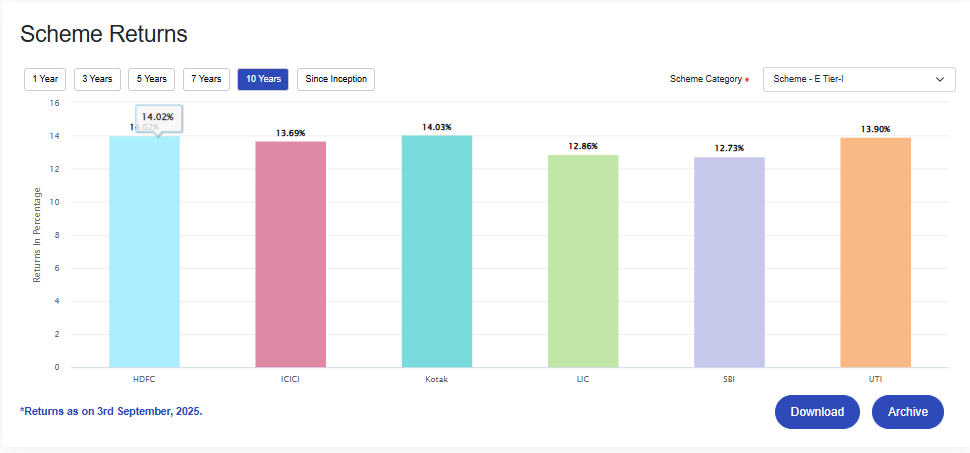The height and width of the screenshot is (453, 970).
Task: Open the Scheme Category dropdown
Action: click(x=859, y=79)
